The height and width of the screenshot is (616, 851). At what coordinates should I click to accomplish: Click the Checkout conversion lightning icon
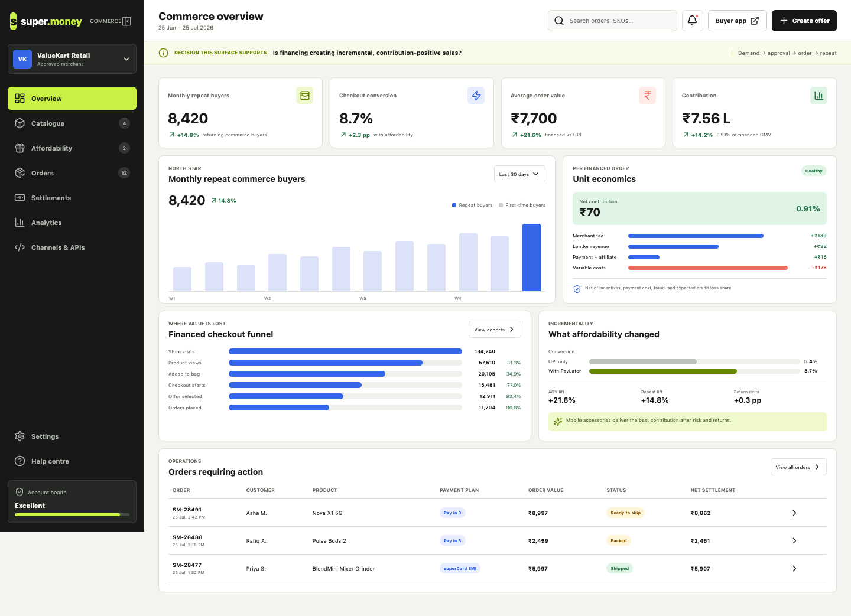pyautogui.click(x=476, y=96)
